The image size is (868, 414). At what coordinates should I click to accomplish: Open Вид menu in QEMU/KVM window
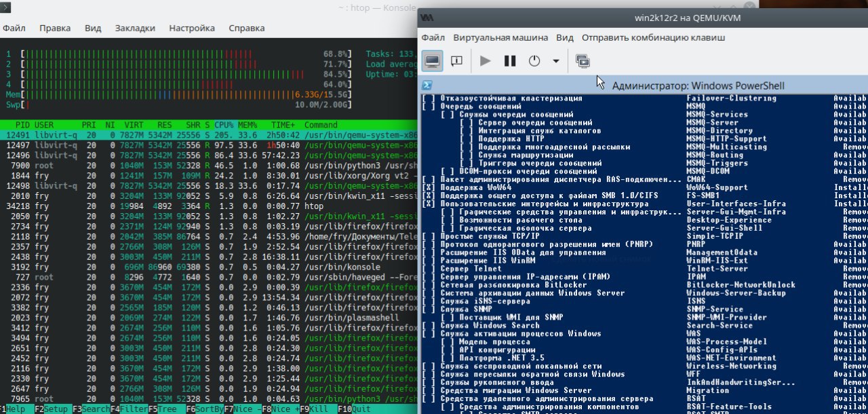pos(565,37)
